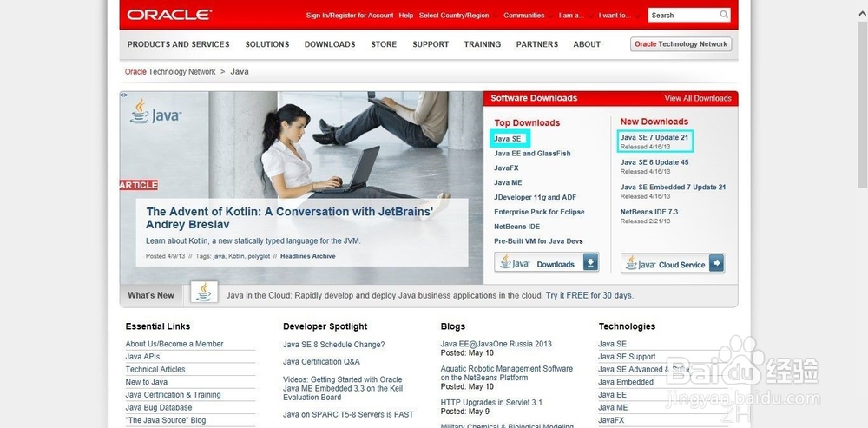The height and width of the screenshot is (428, 868).
Task: Open NetBeans IDE 7.3 new download
Action: coord(648,212)
